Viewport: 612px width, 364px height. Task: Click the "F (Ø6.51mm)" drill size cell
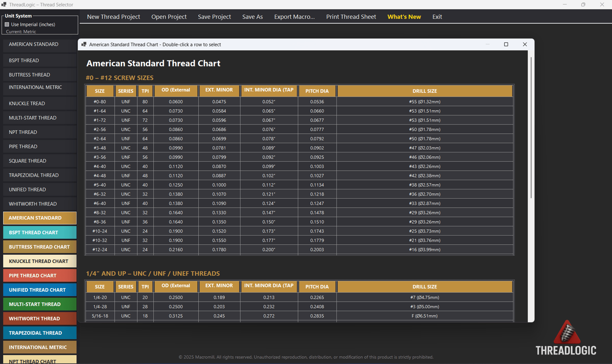[x=425, y=316]
